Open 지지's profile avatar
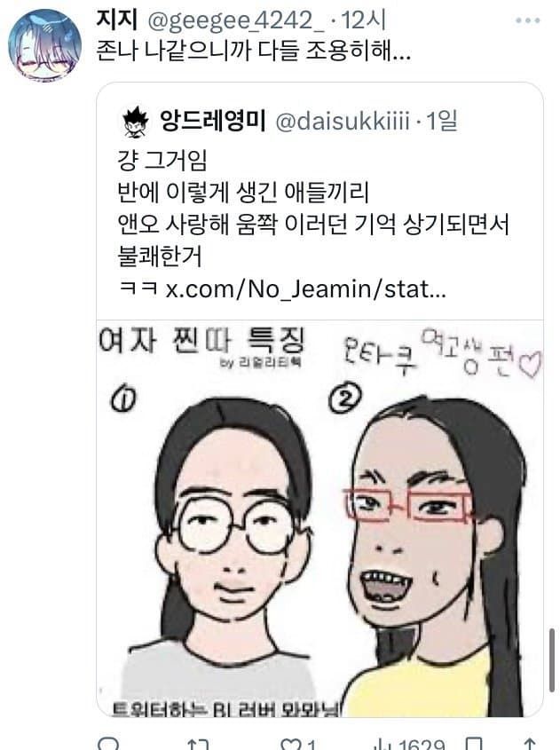This screenshot has height=750, width=560. point(45,45)
